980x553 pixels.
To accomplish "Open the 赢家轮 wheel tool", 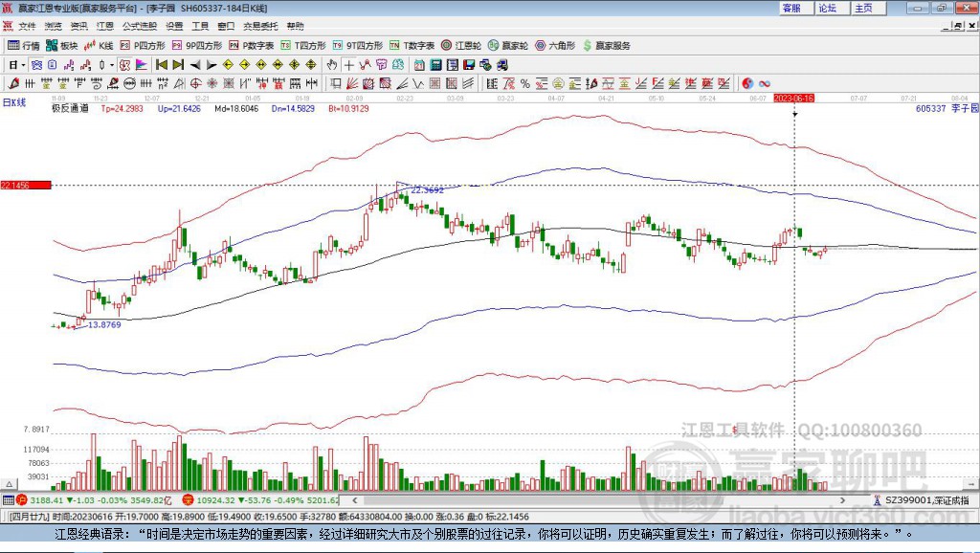I will pos(508,46).
